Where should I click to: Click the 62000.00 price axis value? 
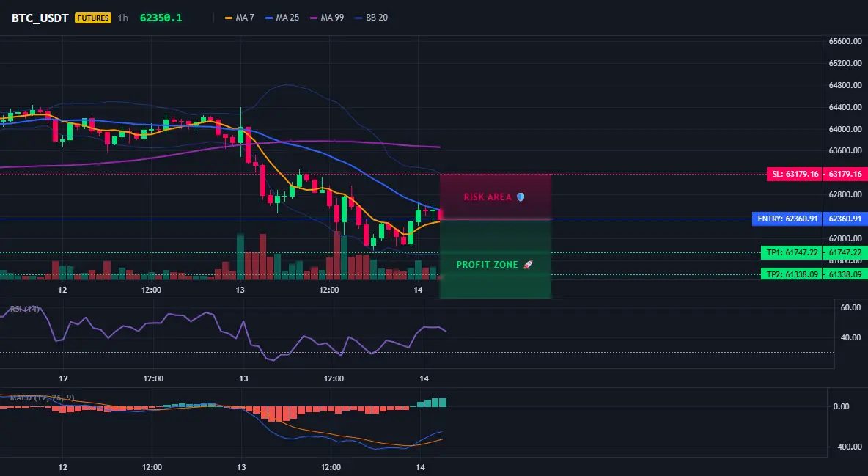coord(845,239)
